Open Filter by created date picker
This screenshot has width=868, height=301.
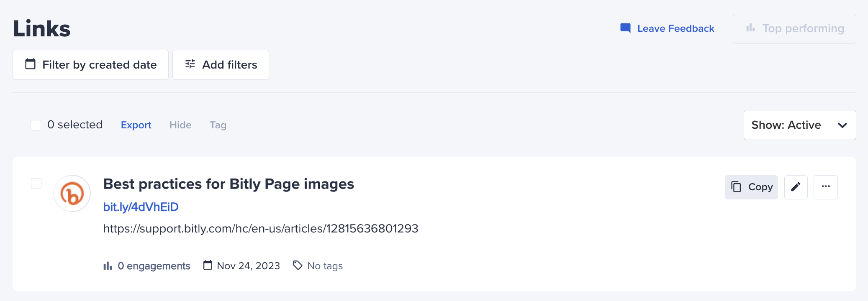[90, 65]
